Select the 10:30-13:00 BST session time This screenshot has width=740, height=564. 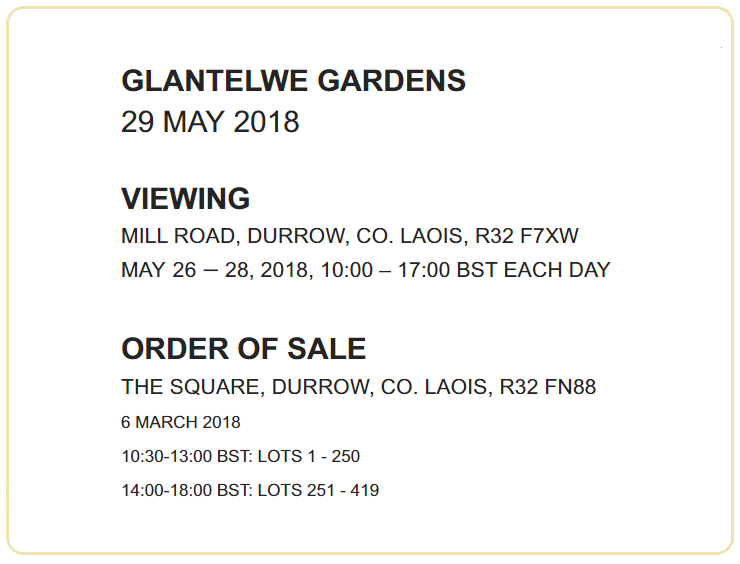click(186, 457)
